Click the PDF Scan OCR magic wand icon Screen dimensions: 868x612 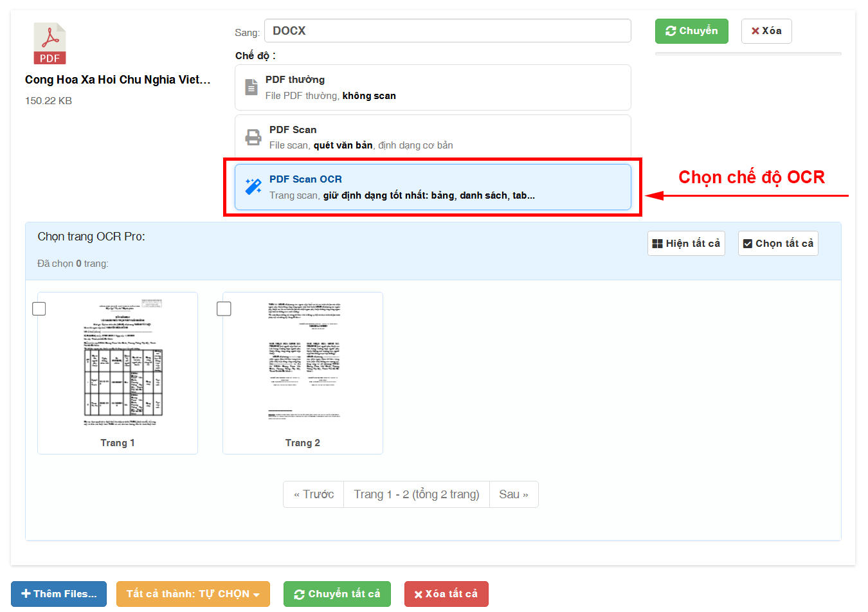coord(253,186)
